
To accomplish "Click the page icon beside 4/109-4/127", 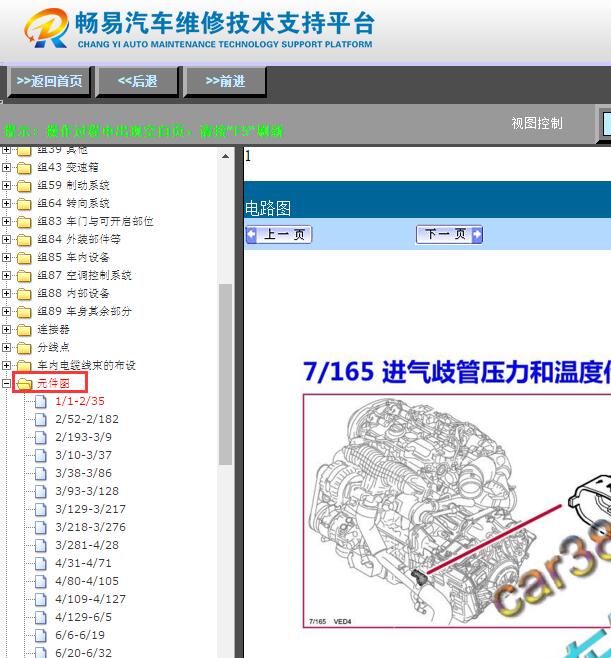I will pyautogui.click(x=41, y=600).
